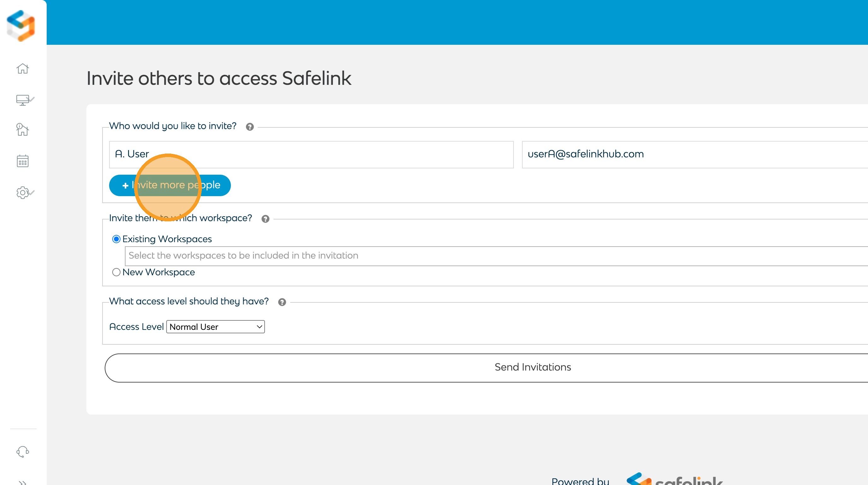Click help icon beside workspace question
This screenshot has width=868, height=485.
click(266, 219)
